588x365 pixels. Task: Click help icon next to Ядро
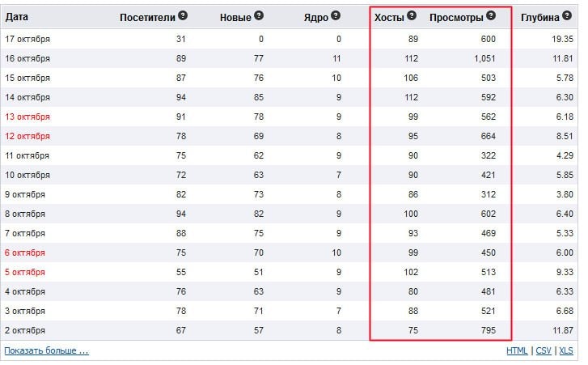[336, 15]
